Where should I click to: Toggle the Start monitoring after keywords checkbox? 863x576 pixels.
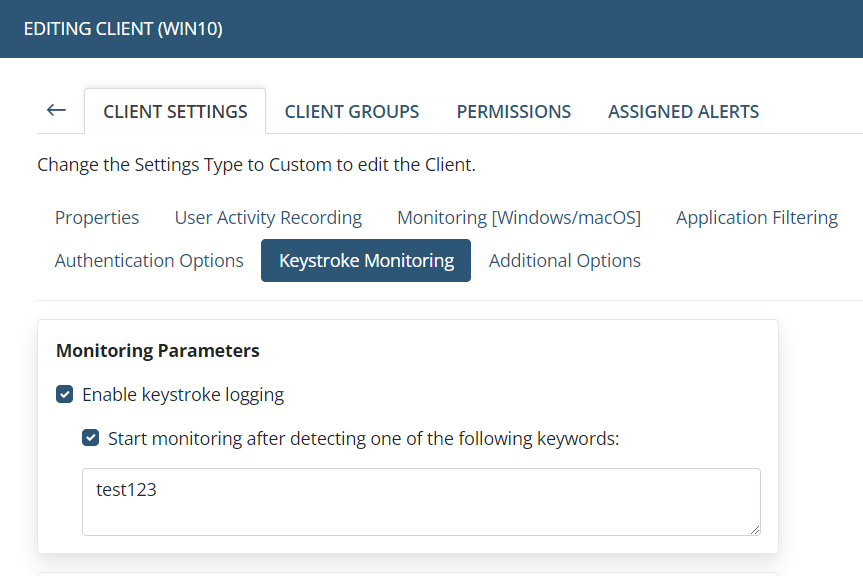[x=91, y=438]
